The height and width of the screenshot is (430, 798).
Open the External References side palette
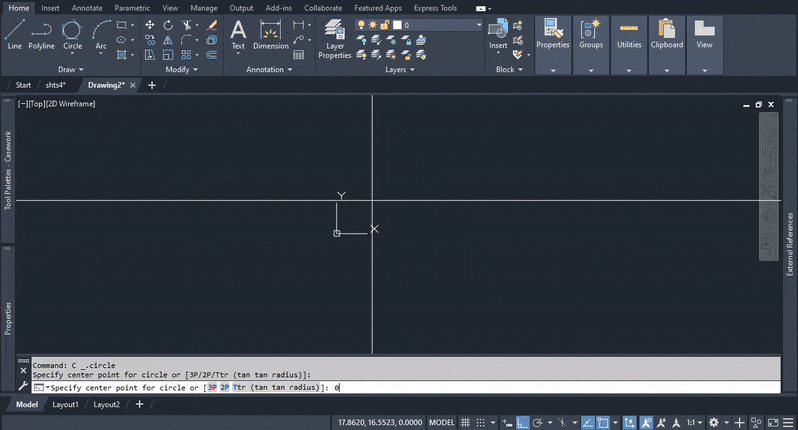pos(790,244)
